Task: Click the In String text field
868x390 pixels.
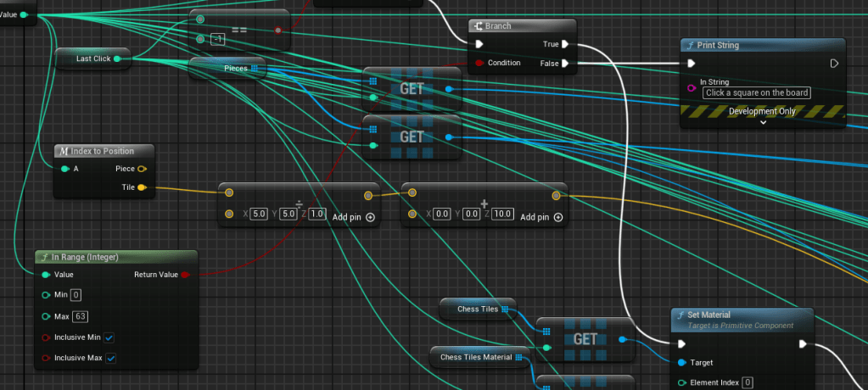Action: pyautogui.click(x=757, y=92)
